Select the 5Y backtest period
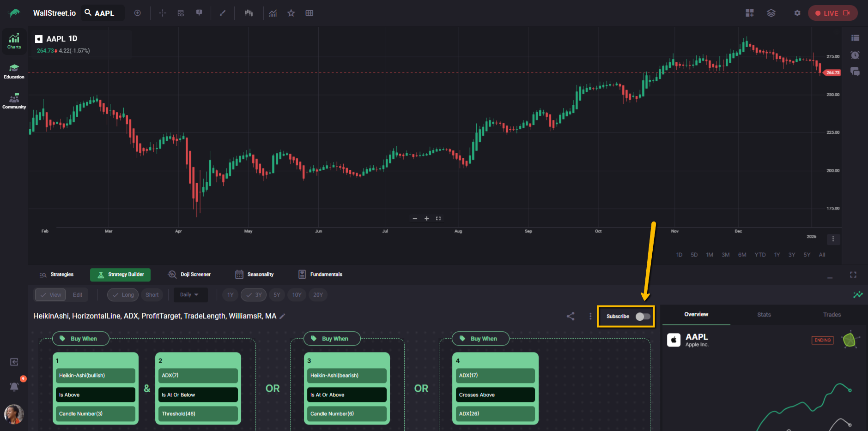868x431 pixels. (277, 295)
